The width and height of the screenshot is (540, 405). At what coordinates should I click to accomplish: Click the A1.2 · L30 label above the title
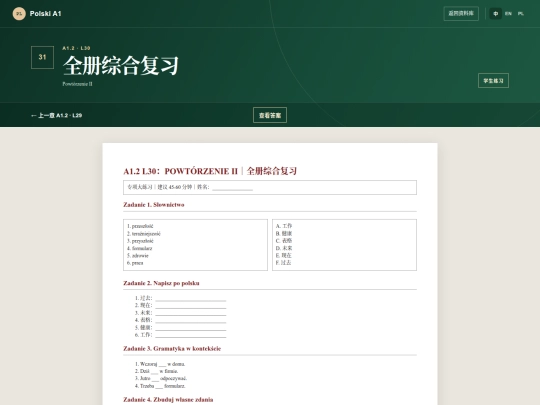click(76, 48)
